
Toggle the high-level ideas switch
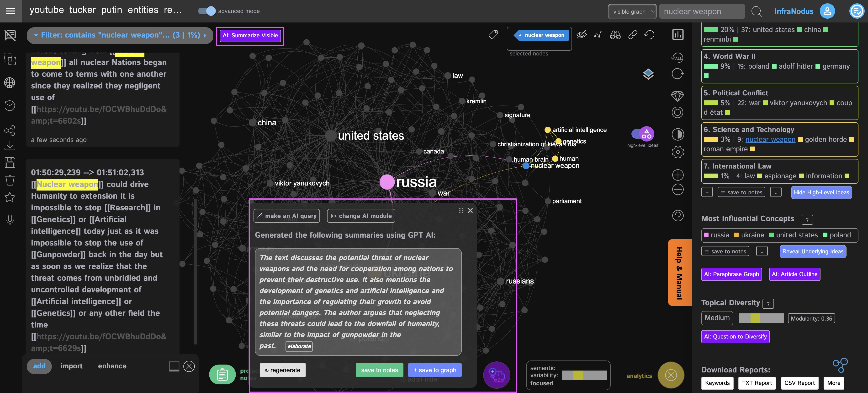(x=643, y=134)
